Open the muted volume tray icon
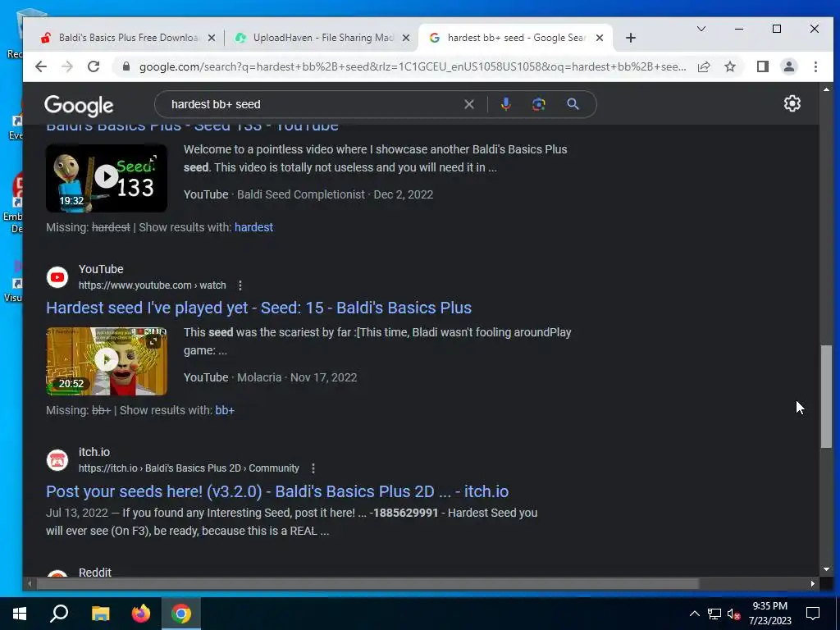This screenshot has width=840, height=630. pos(733,614)
